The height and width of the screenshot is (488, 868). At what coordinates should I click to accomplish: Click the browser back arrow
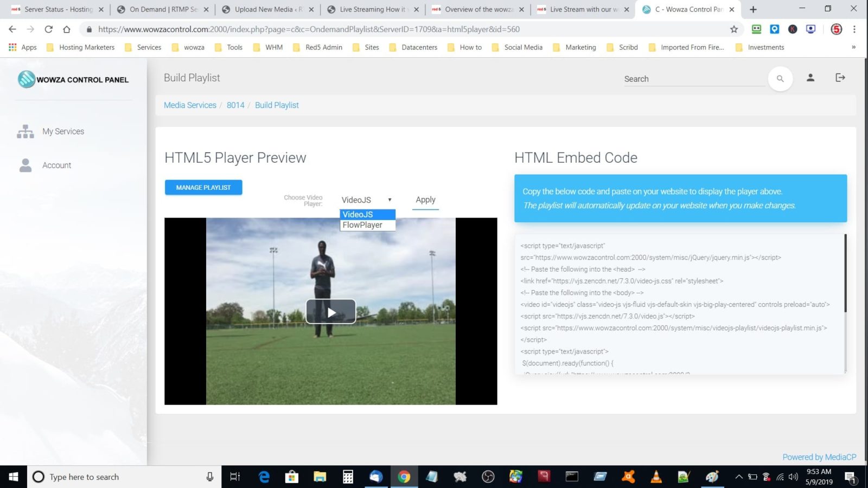pos(12,29)
